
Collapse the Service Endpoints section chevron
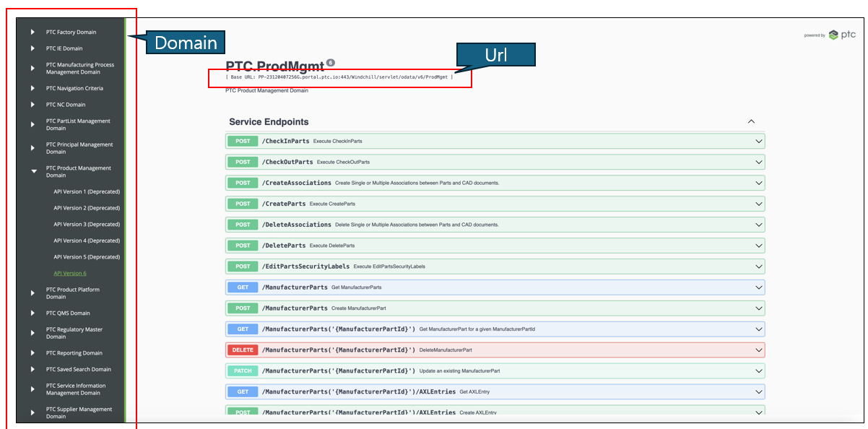pos(751,122)
